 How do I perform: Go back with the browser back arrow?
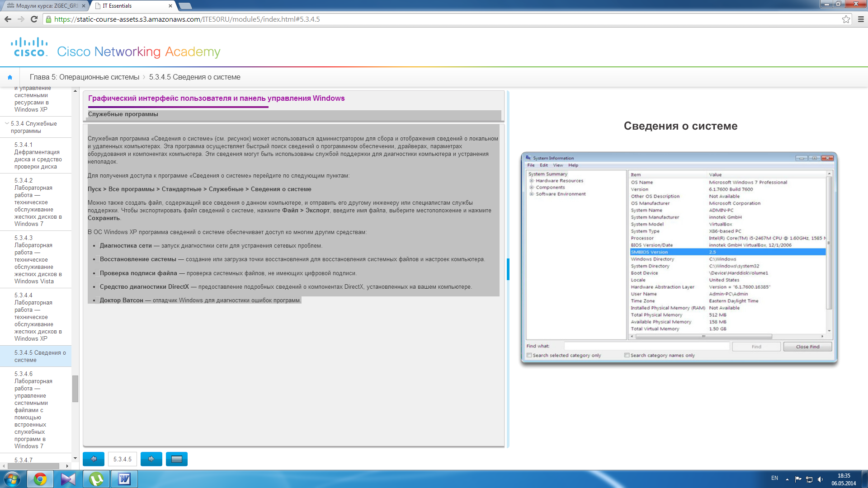pyautogui.click(x=8, y=19)
